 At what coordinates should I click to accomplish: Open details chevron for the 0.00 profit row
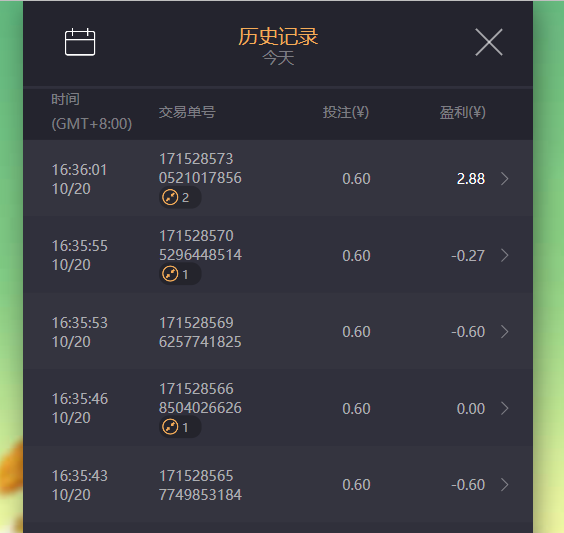[505, 409]
